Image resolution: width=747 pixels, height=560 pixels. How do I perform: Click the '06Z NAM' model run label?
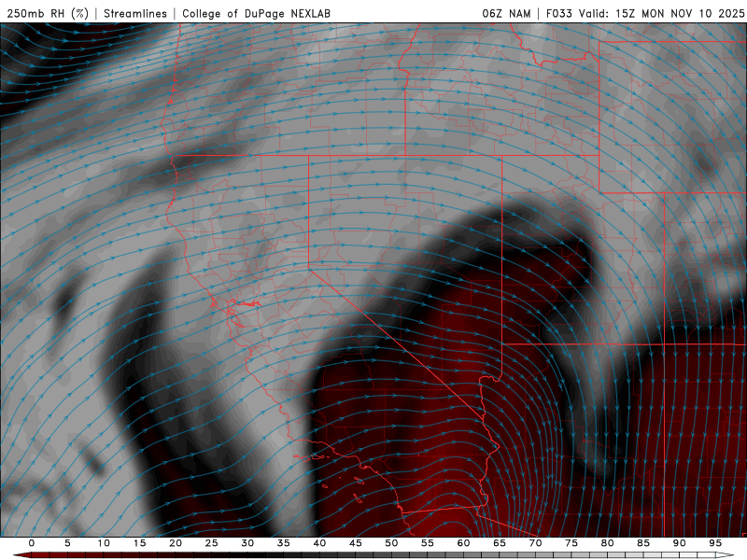pyautogui.click(x=506, y=14)
